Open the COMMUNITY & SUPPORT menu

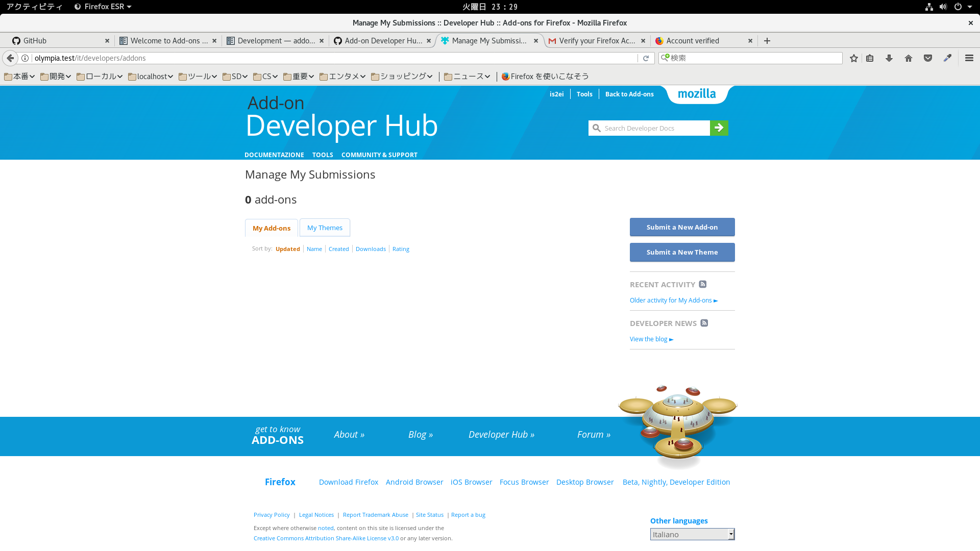click(379, 155)
